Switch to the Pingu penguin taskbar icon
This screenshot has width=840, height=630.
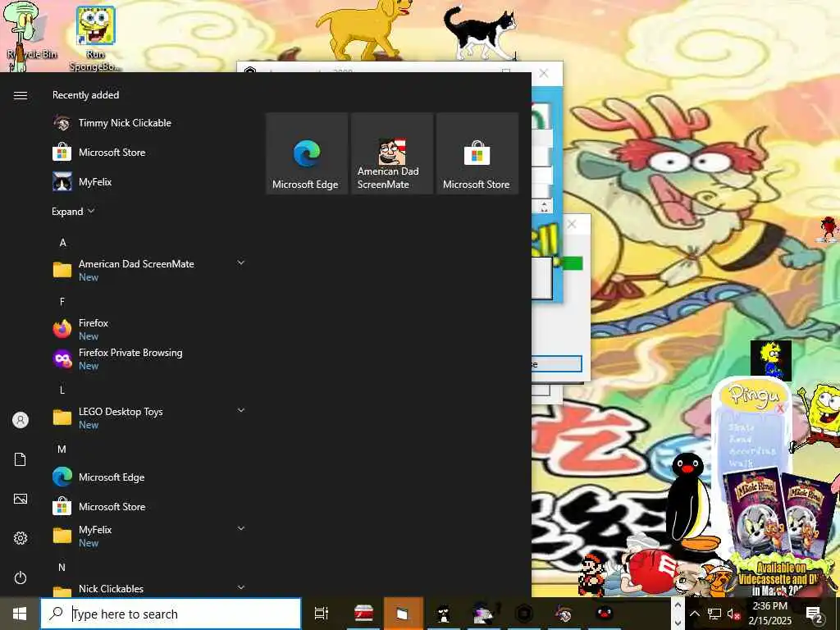click(605, 614)
